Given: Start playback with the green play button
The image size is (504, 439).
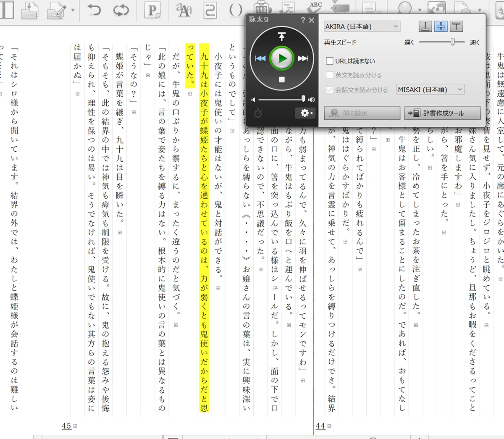Looking at the screenshot, I should click(x=282, y=58).
